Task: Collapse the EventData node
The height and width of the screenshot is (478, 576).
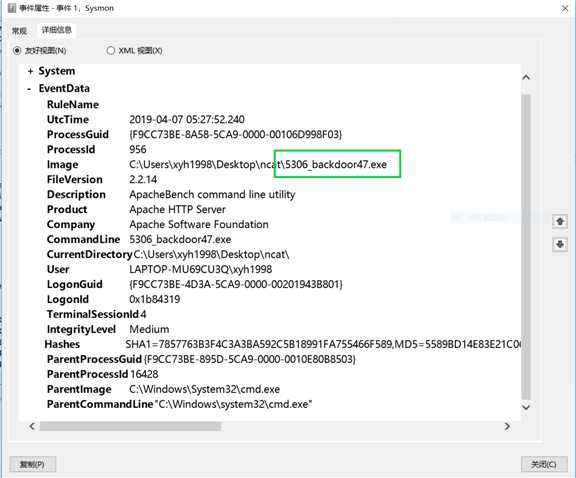Action: point(29,89)
